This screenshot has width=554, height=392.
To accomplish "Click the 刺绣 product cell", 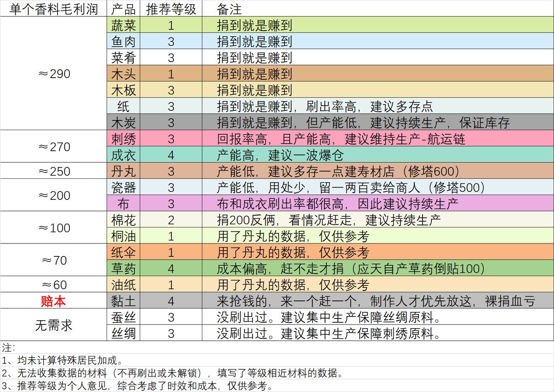I will pyautogui.click(x=123, y=139).
